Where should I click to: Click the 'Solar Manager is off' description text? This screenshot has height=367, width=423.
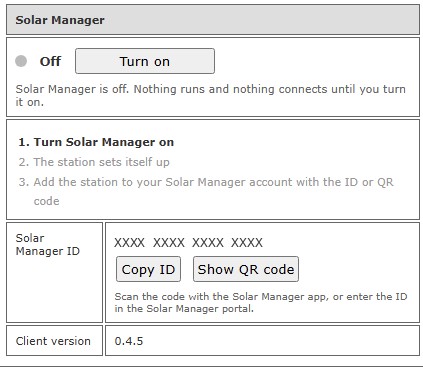coord(210,95)
